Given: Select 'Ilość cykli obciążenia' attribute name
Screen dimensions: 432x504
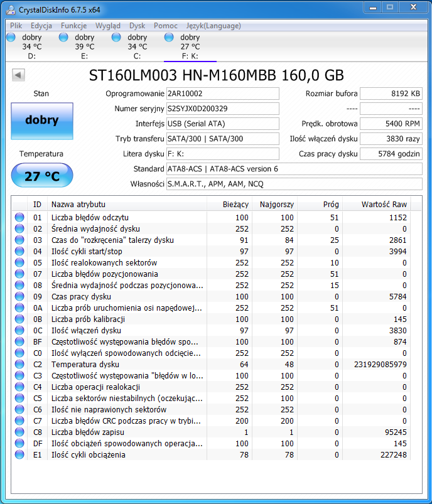Looking at the screenshot, I should pyautogui.click(x=89, y=455).
